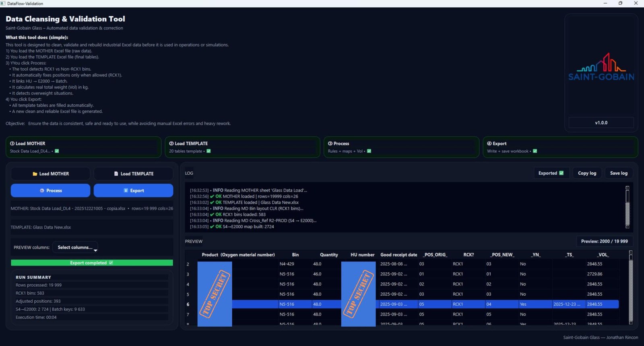Click the Quantity column header
Image resolution: width=644 pixels, height=346 pixels.
click(x=329, y=255)
